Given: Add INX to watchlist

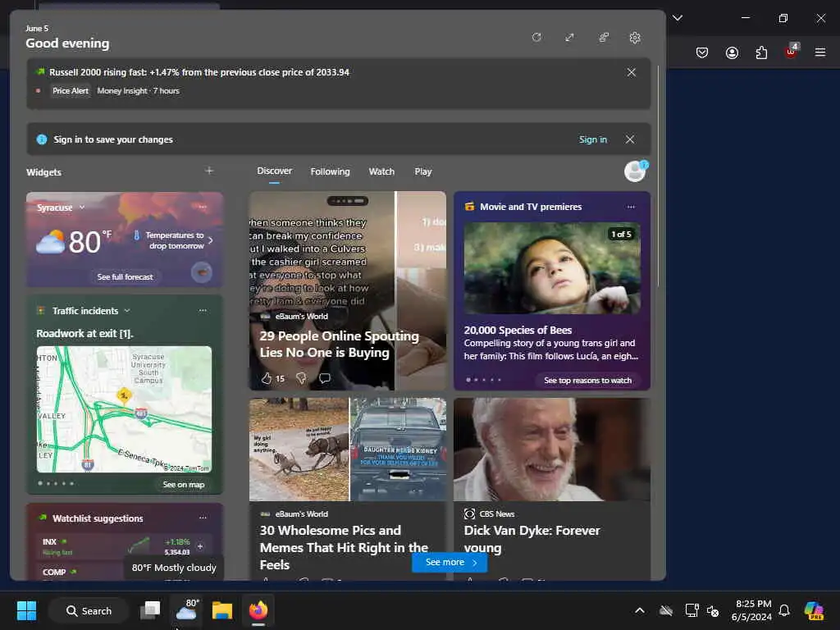Looking at the screenshot, I should 200,546.
